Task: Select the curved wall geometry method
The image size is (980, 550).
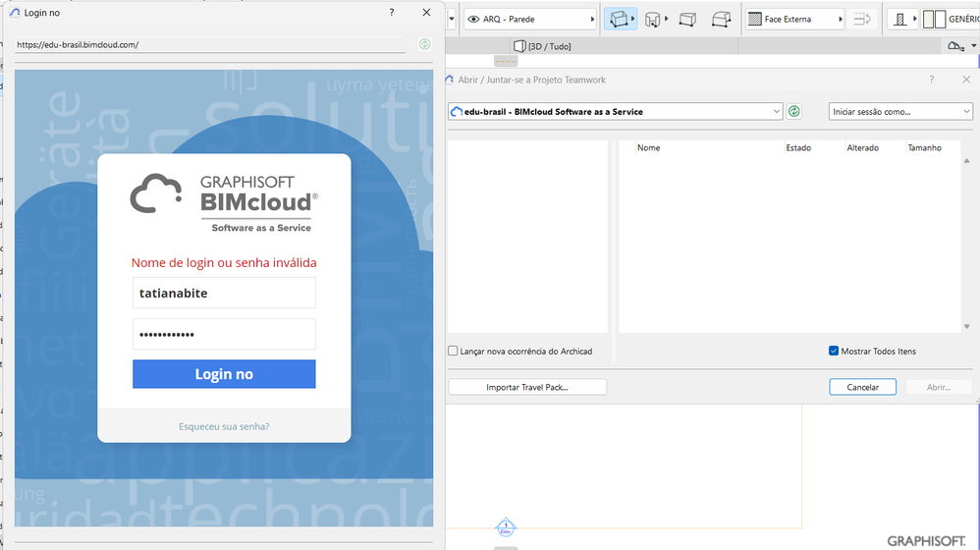Action: pyautogui.click(x=652, y=20)
